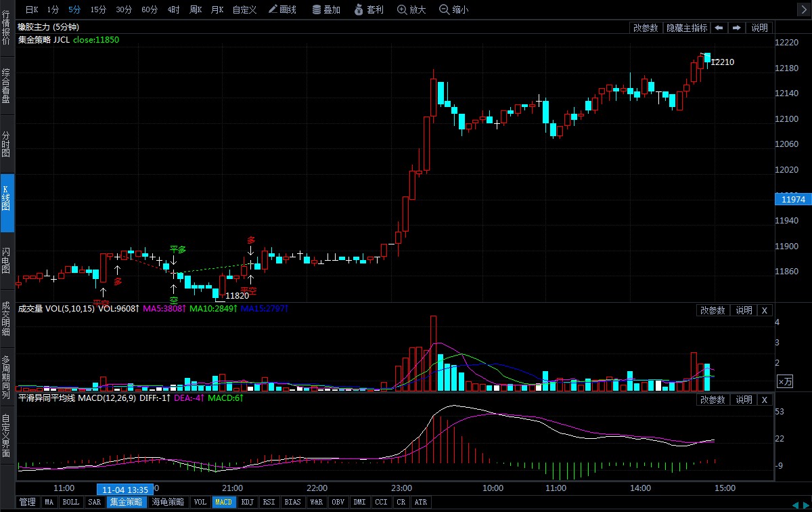Switch to 5分 period
This screenshot has height=512, width=812.
pos(74,9)
